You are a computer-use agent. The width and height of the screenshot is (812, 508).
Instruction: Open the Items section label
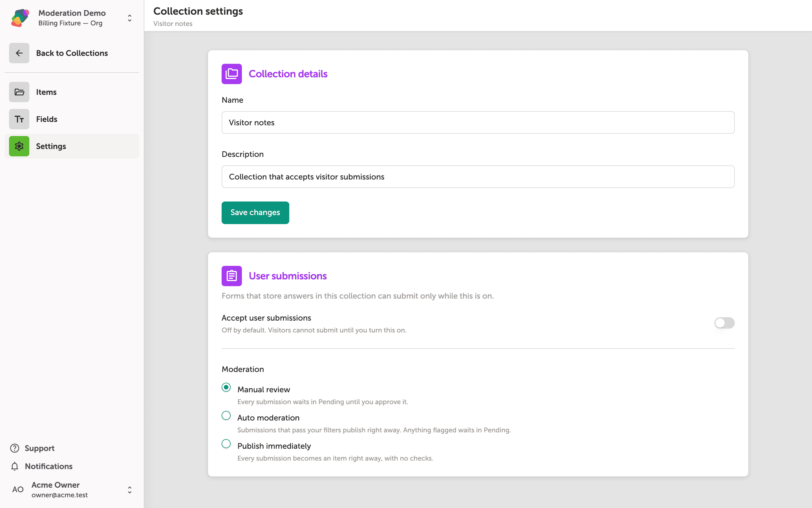[x=46, y=92]
